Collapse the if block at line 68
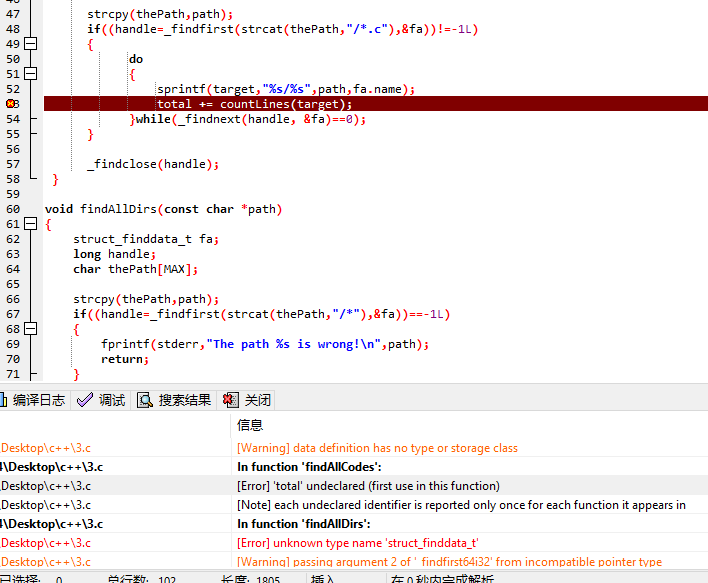The height and width of the screenshot is (583, 708). click(x=31, y=329)
